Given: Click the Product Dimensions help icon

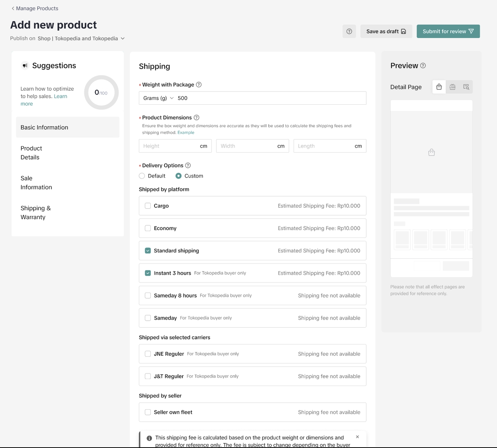Looking at the screenshot, I should (196, 118).
